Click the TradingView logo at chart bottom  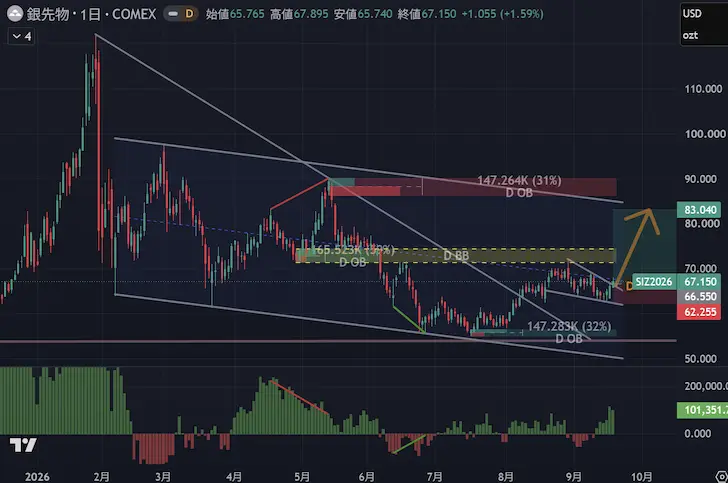23,445
